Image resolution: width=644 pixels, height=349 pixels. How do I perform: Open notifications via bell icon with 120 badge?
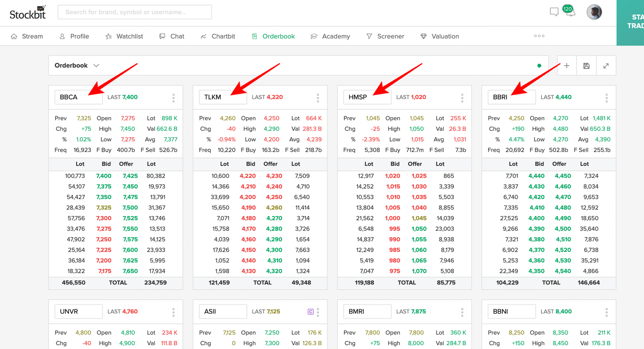(570, 12)
